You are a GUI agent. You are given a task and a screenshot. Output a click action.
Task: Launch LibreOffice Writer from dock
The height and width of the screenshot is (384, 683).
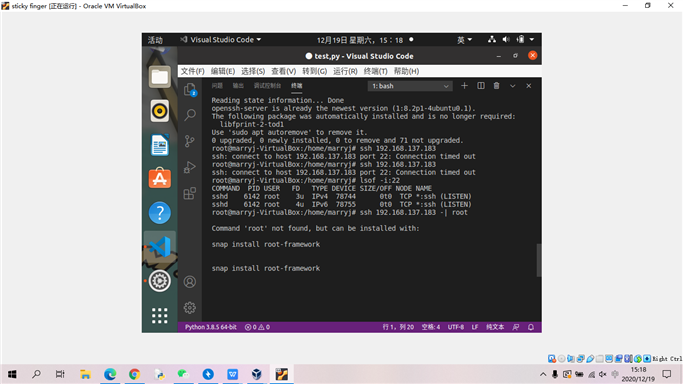160,145
